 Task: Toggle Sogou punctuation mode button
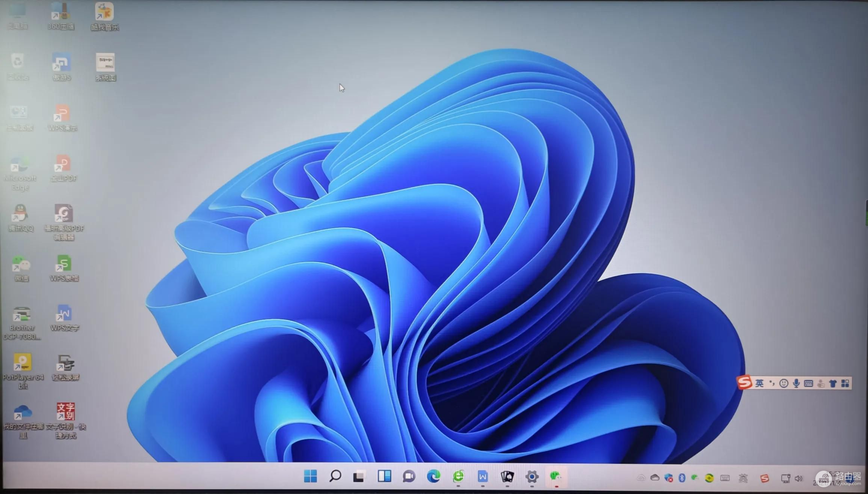pyautogui.click(x=771, y=383)
